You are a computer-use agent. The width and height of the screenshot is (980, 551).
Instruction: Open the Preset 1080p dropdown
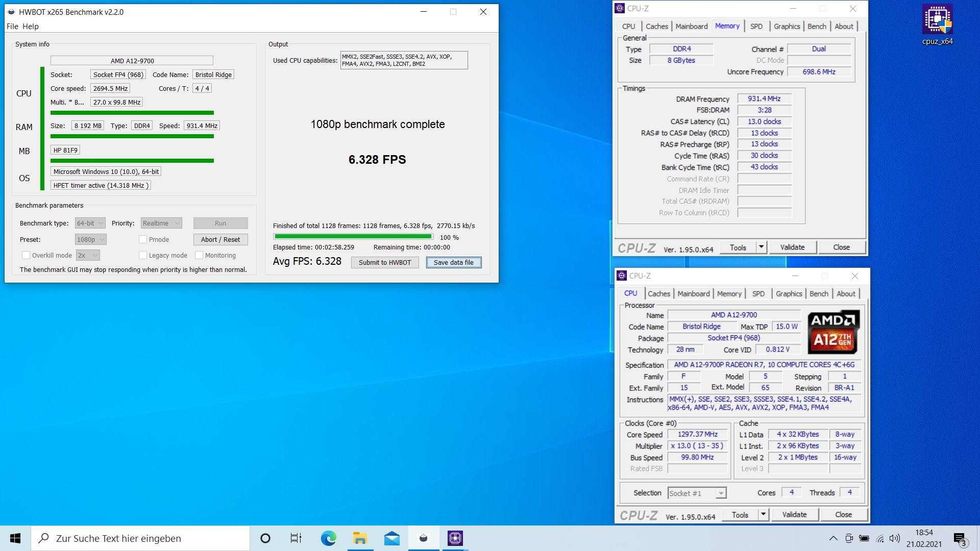90,239
